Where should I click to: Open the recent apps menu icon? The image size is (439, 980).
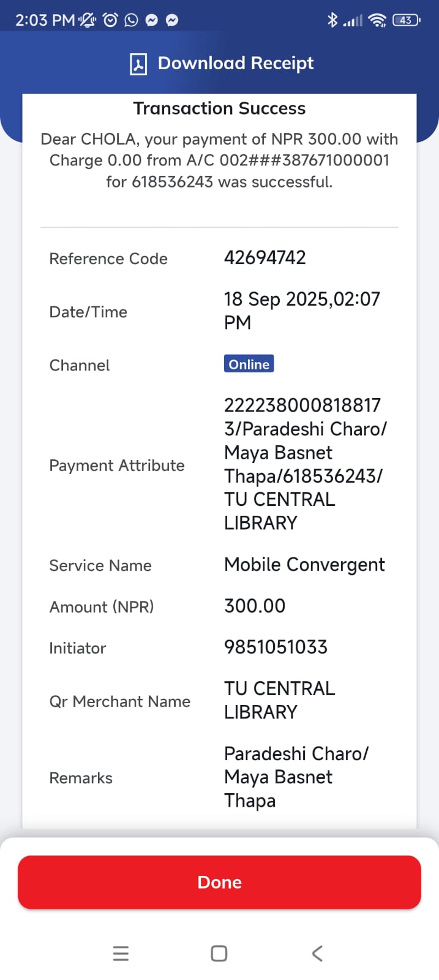click(x=121, y=953)
